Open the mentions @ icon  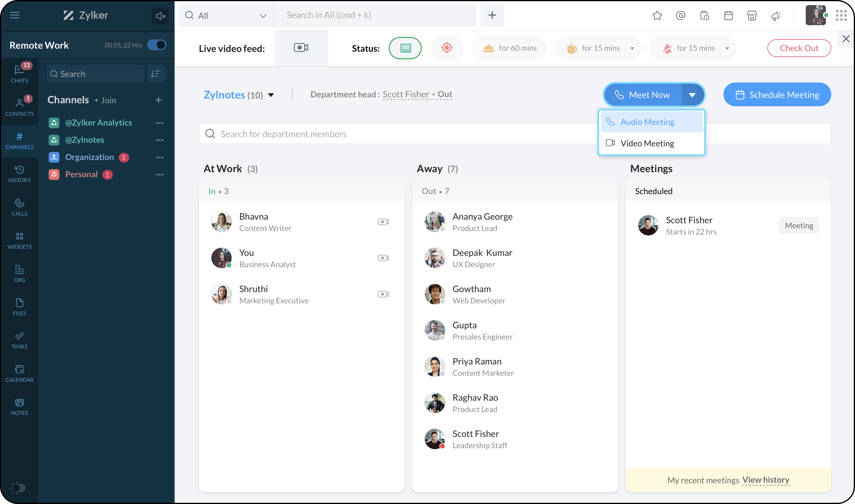coord(680,16)
